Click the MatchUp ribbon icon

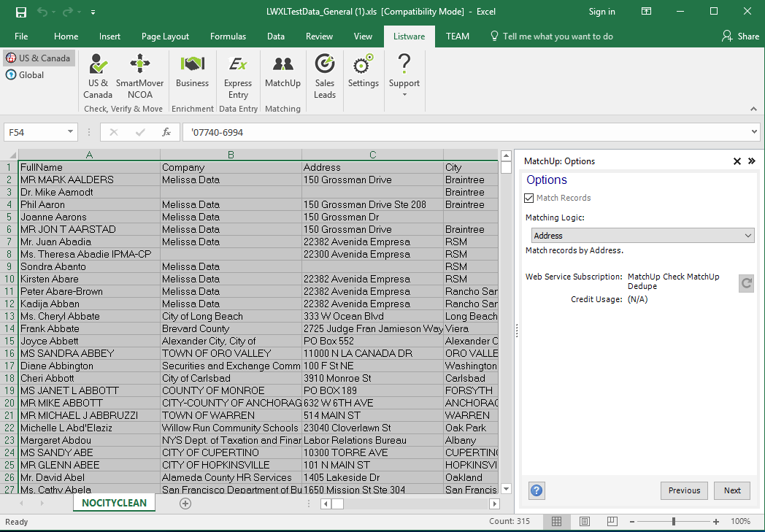(282, 72)
